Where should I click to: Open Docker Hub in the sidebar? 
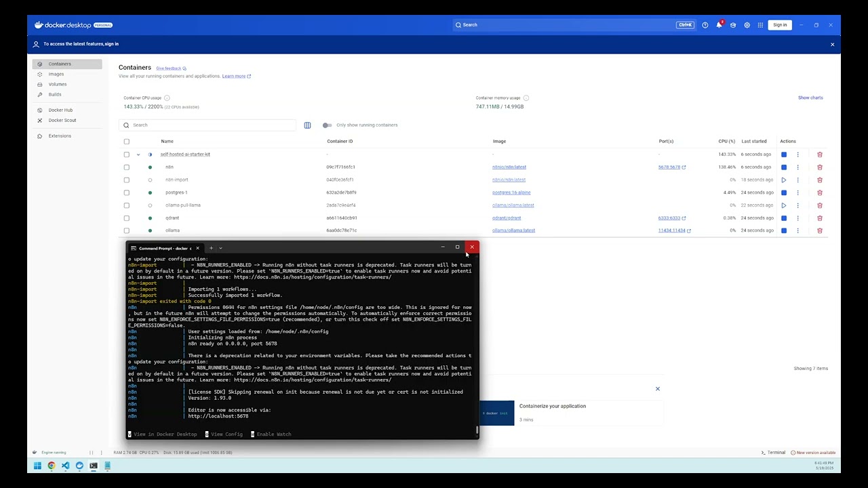pyautogui.click(x=67, y=110)
